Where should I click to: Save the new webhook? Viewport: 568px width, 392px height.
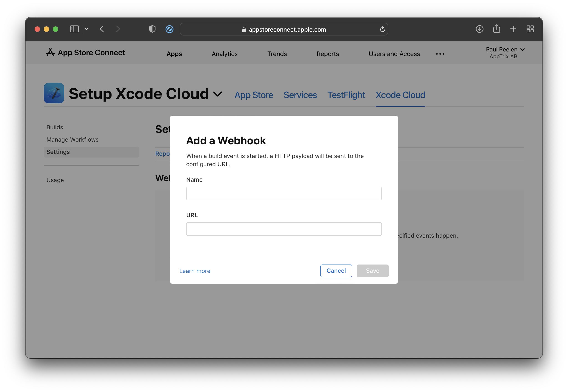click(372, 271)
